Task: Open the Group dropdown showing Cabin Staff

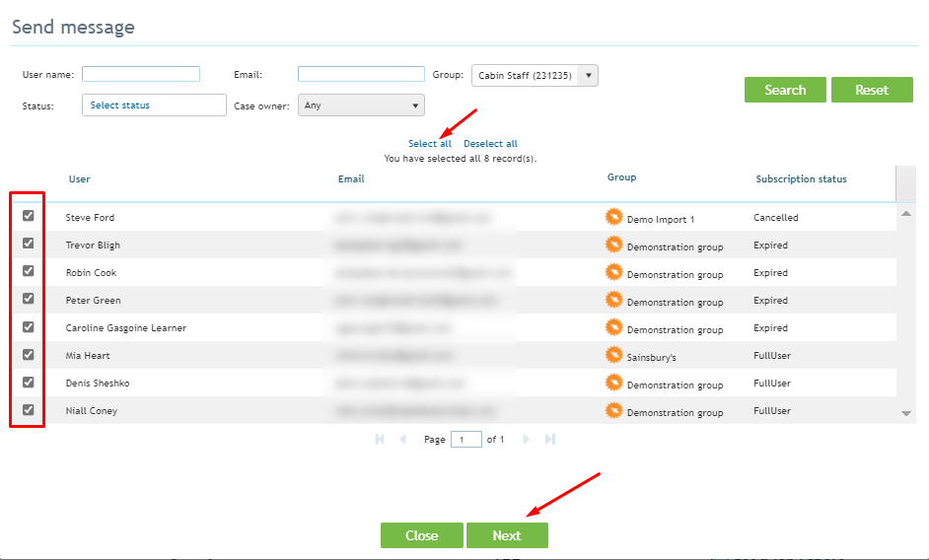Action: pyautogui.click(x=535, y=75)
